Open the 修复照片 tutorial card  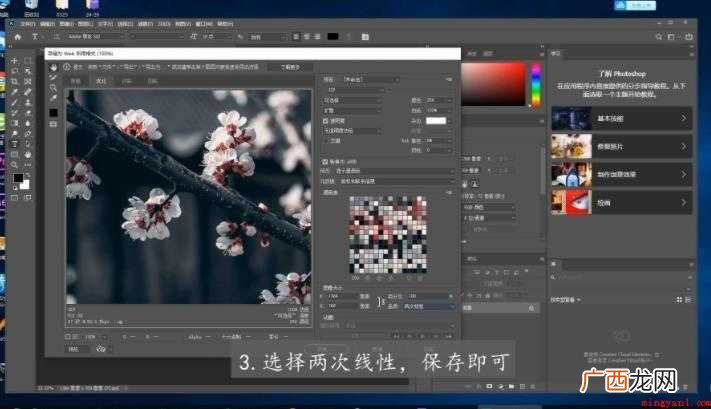pos(622,146)
